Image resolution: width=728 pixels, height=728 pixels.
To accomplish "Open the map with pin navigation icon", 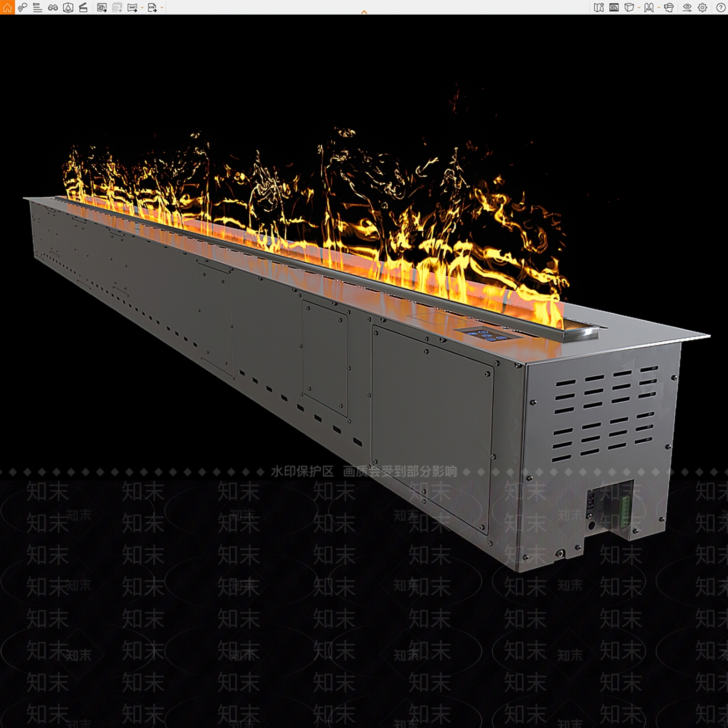I will 599,7.
